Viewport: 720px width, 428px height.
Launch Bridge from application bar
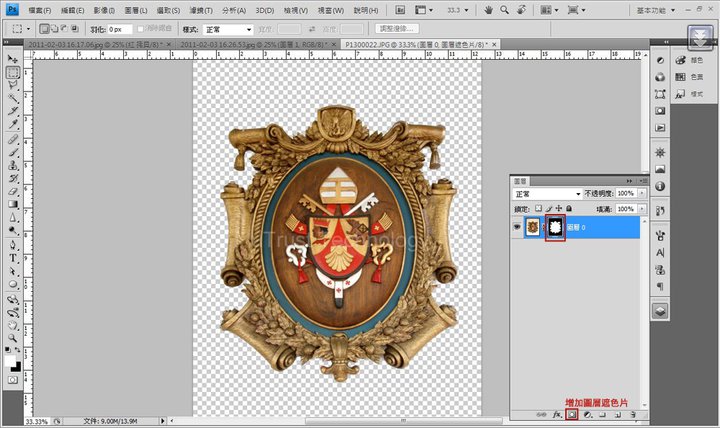pyautogui.click(x=400, y=10)
